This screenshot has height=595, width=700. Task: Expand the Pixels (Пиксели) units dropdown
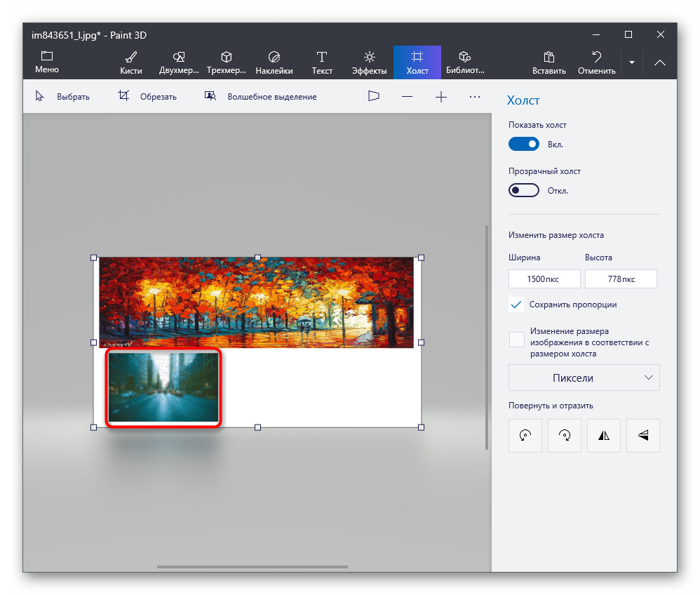(x=584, y=377)
